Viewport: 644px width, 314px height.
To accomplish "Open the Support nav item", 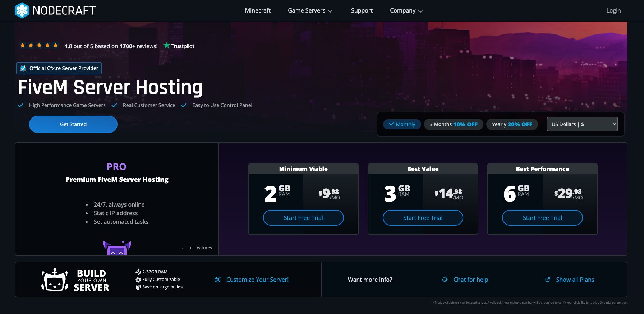I will click(x=362, y=11).
